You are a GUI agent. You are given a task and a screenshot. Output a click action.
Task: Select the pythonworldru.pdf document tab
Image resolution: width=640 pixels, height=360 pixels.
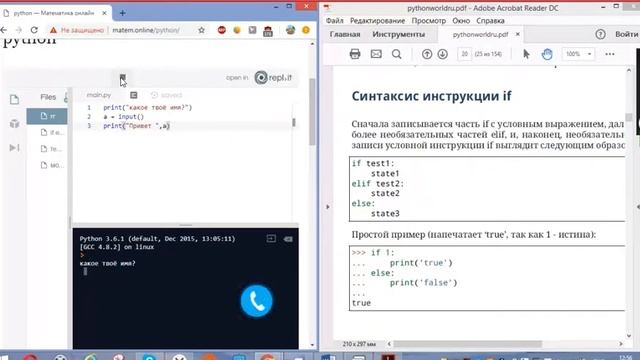coord(480,34)
